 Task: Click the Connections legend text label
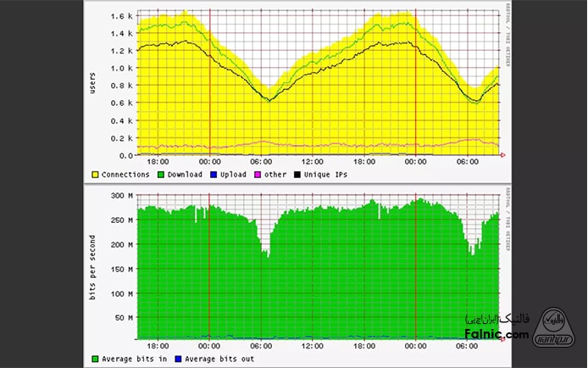tap(125, 175)
